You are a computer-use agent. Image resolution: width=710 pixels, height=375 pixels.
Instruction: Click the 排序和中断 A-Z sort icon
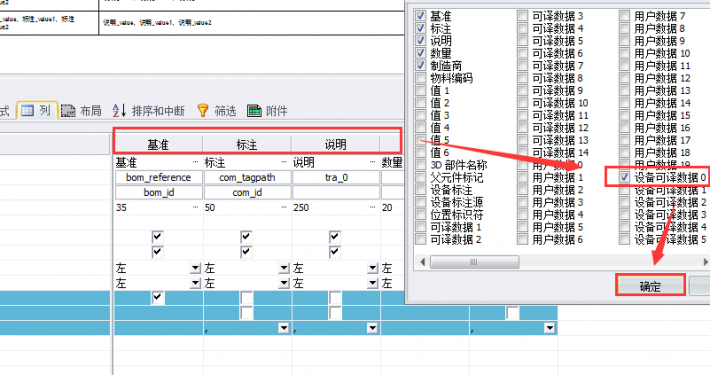pos(119,110)
